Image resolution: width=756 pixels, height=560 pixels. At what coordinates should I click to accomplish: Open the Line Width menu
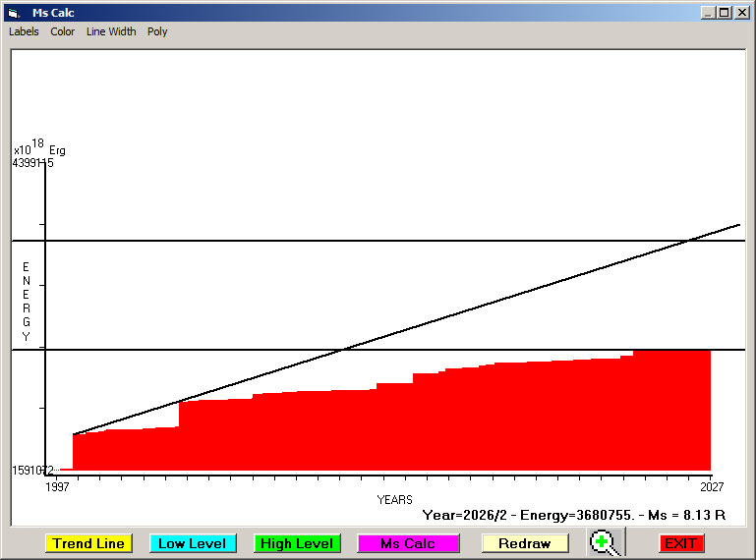click(x=111, y=31)
